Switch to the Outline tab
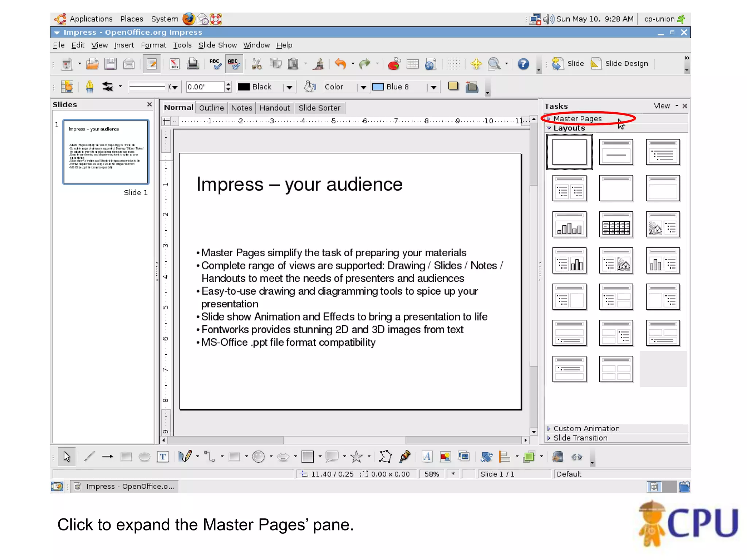This screenshot has height=560, width=747. click(211, 108)
